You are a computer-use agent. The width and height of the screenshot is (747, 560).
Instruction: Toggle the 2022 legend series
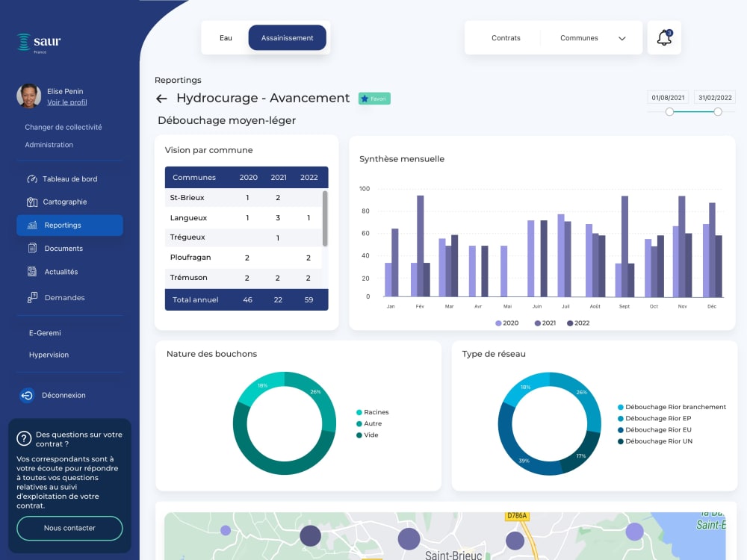[578, 323]
